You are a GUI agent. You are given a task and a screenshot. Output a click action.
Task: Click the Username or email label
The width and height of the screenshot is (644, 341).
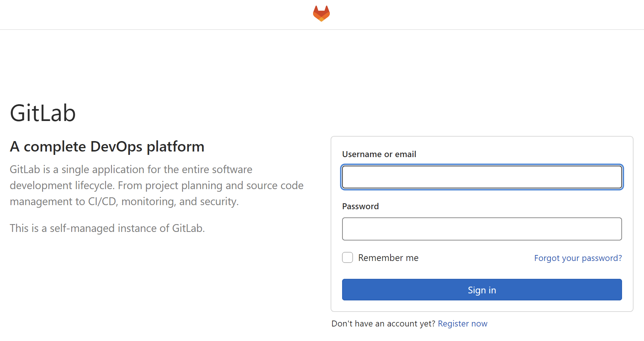coord(379,154)
